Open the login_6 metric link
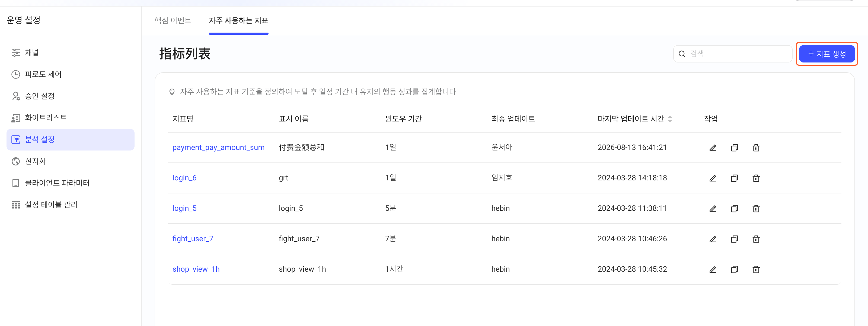This screenshot has width=868, height=326. pyautogui.click(x=184, y=178)
